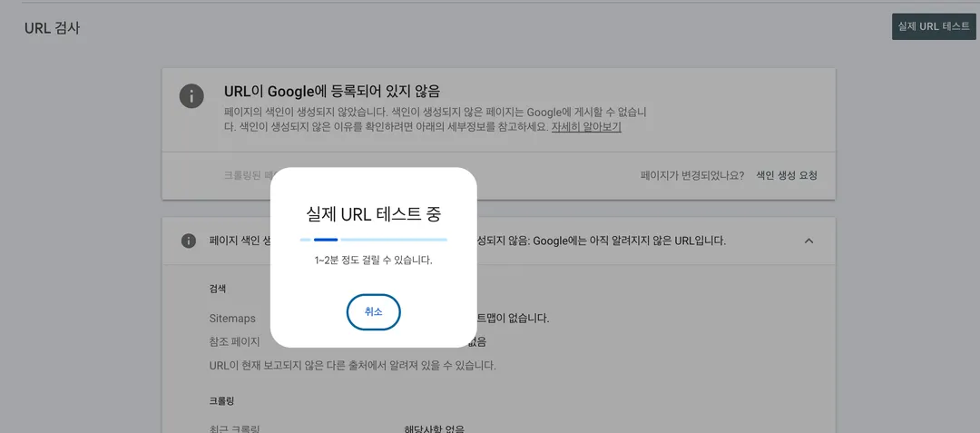Screen dimensions: 980x433
Task: Click the 실제 URL 테스트 button
Action: (933, 26)
